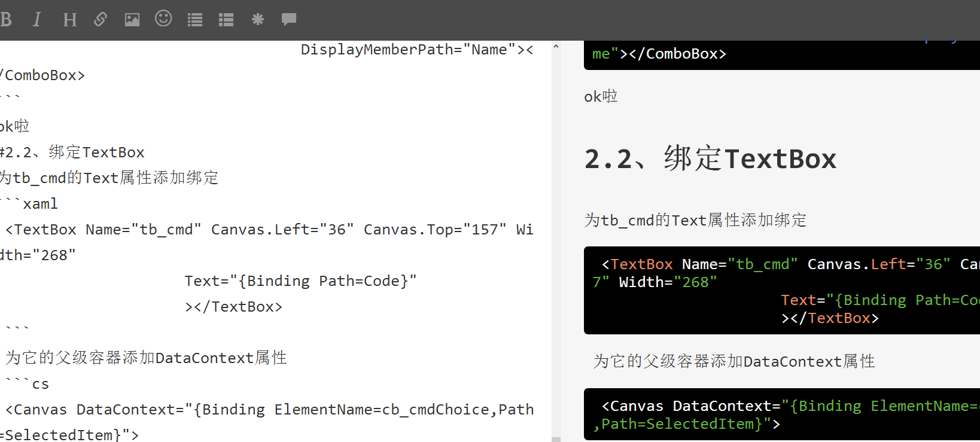Click '为tb_cmd的Text属性添加绑定' in the preview
Screen dimensions: 980x442
[x=695, y=220]
